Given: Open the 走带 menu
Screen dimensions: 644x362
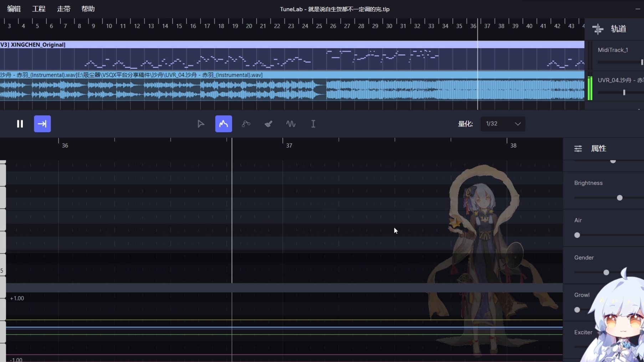Looking at the screenshot, I should tap(64, 9).
